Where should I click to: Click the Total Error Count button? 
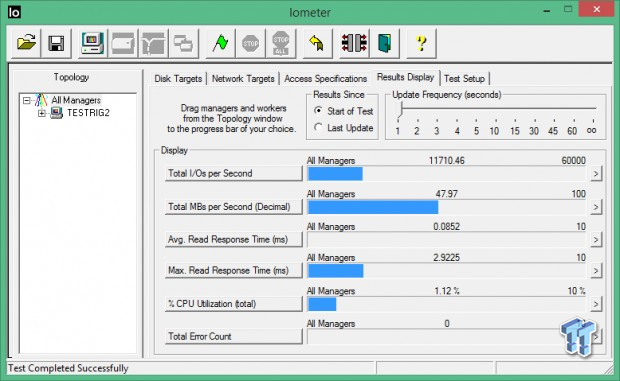[233, 337]
